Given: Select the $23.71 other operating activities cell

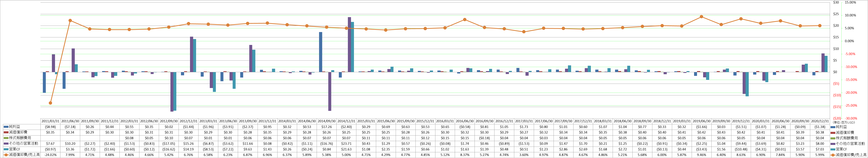Looking at the screenshot, I should pyautogui.click(x=346, y=144).
